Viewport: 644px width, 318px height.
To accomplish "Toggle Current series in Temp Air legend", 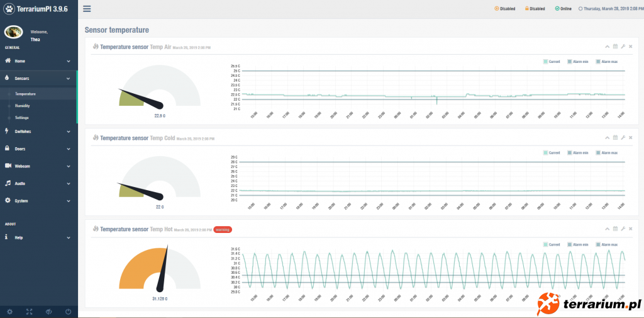I will click(552, 62).
